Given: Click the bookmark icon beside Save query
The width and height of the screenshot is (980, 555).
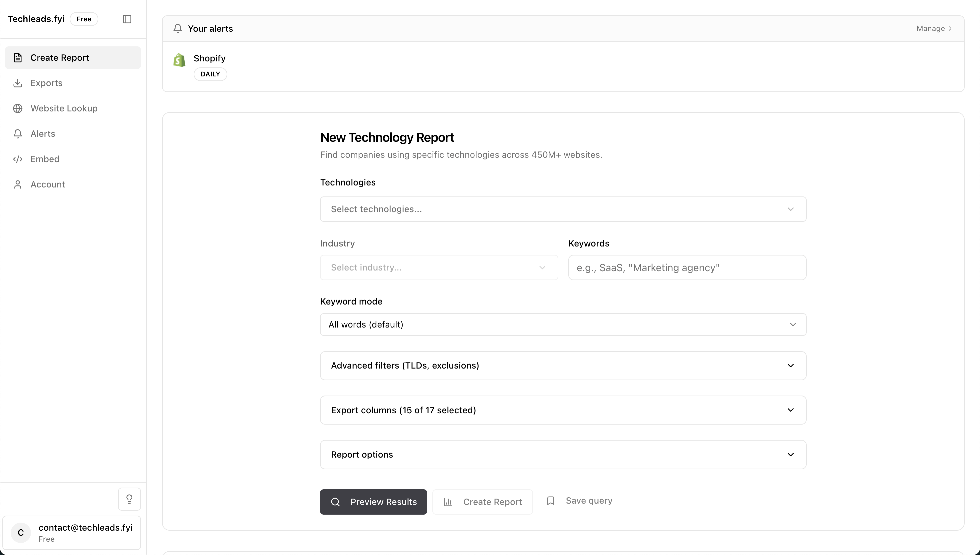Looking at the screenshot, I should (x=551, y=501).
